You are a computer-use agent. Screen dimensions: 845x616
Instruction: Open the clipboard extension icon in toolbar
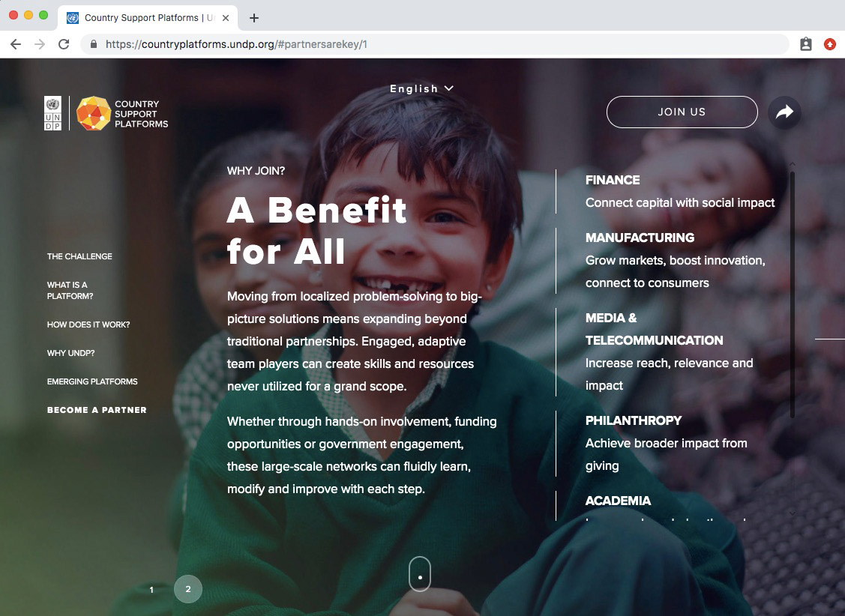(x=806, y=44)
